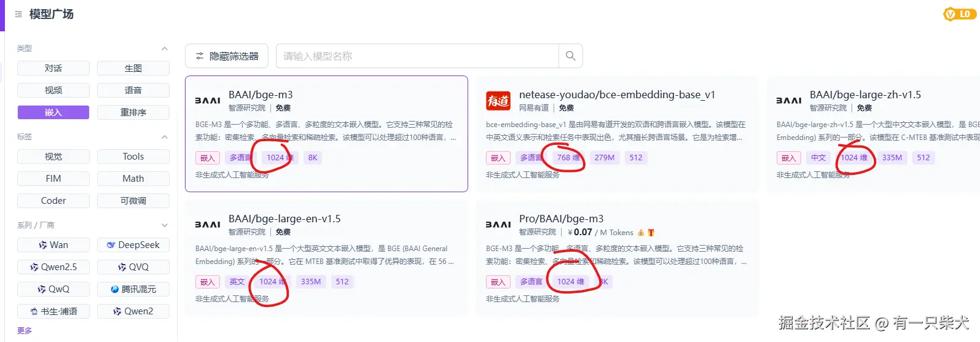The height and width of the screenshot is (342, 980).
Task: Filter by DeepSeek series
Action: click(x=133, y=245)
